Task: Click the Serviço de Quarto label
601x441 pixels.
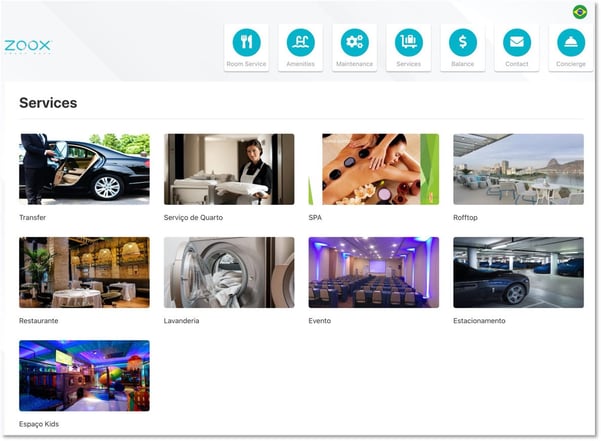Action: coord(193,217)
